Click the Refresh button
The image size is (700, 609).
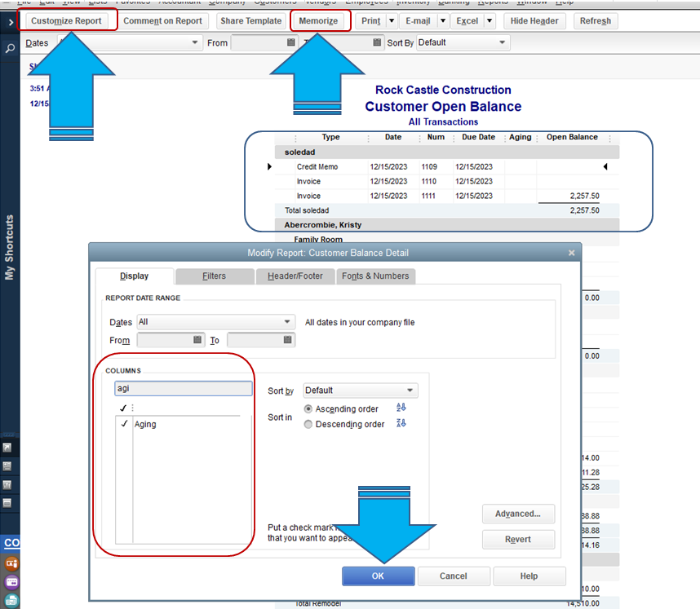596,20
